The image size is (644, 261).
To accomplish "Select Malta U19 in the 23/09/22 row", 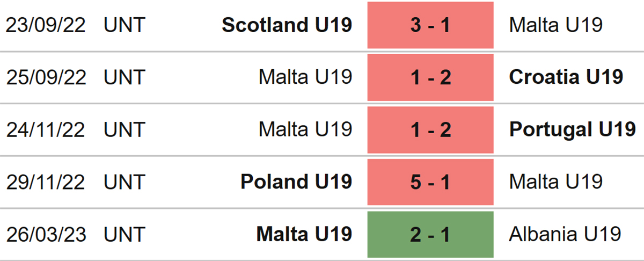I will tap(556, 25).
